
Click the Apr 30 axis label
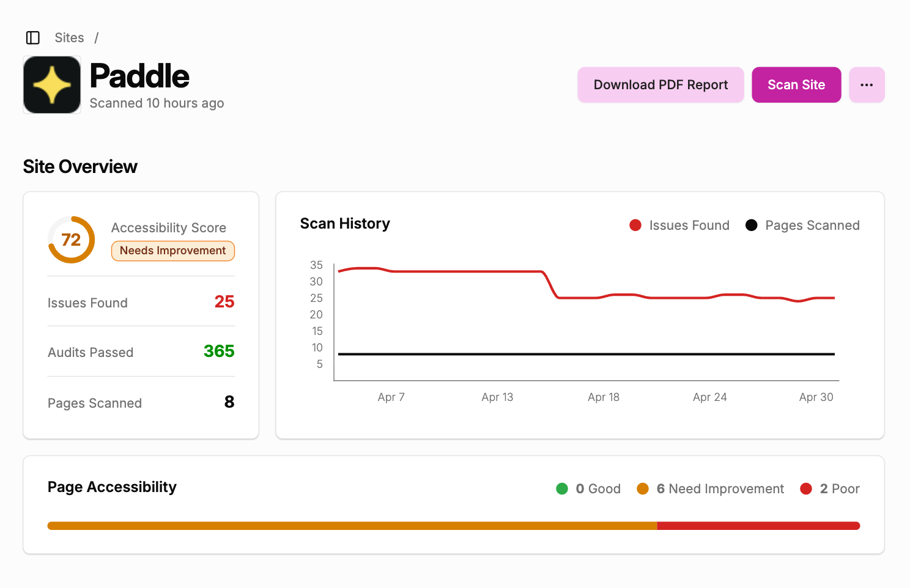pos(816,397)
